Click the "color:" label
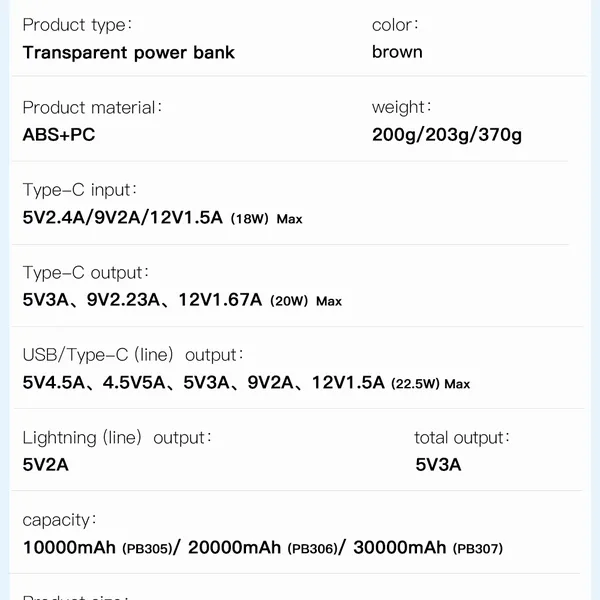Image resolution: width=600 pixels, height=600 pixels. coord(395,25)
